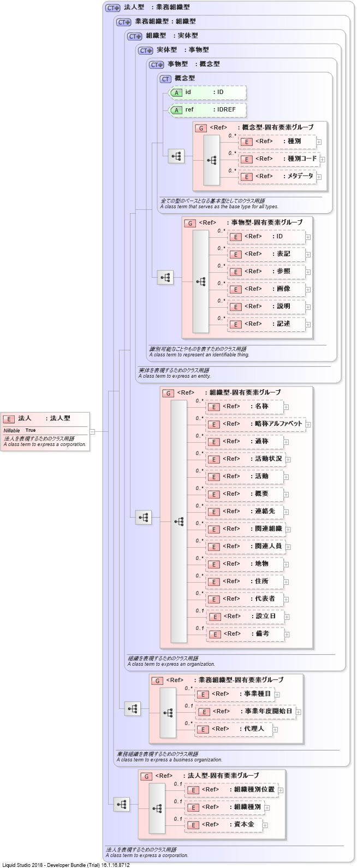Click the sequence icon inside 事物型-固有要素グループ

pos(201,281)
